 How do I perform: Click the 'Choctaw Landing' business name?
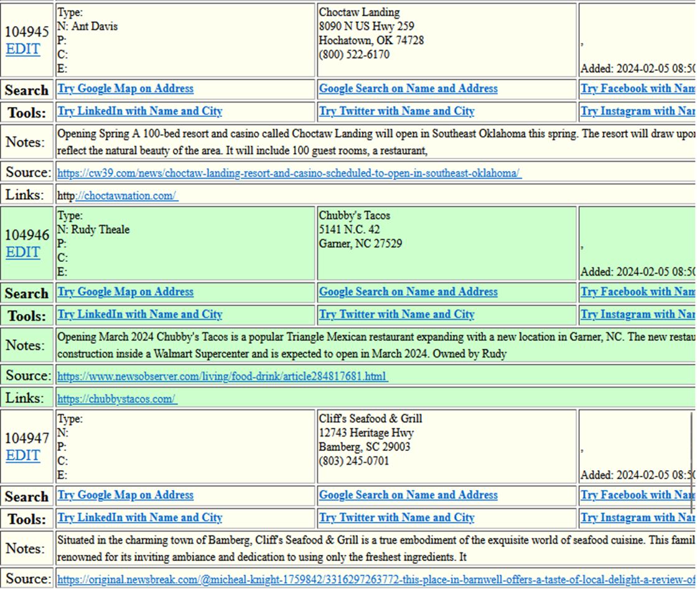(360, 12)
